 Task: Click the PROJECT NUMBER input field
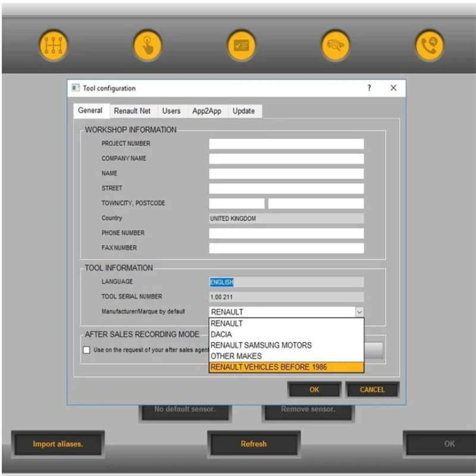click(286, 144)
